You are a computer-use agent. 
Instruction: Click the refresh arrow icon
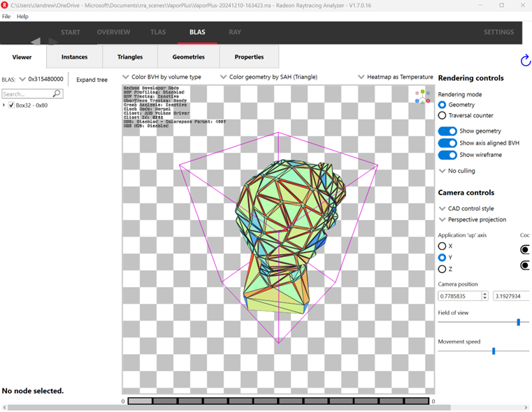point(525,61)
